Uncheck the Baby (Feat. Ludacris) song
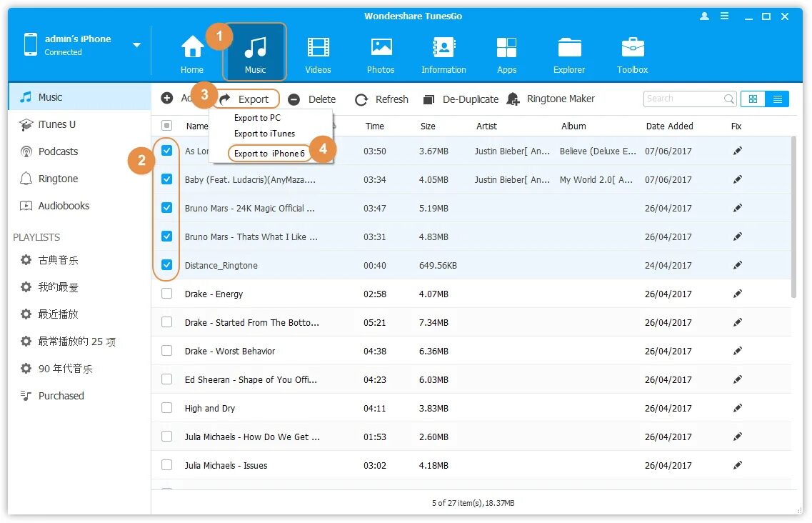Viewport: 812px width, 523px height. coord(166,179)
